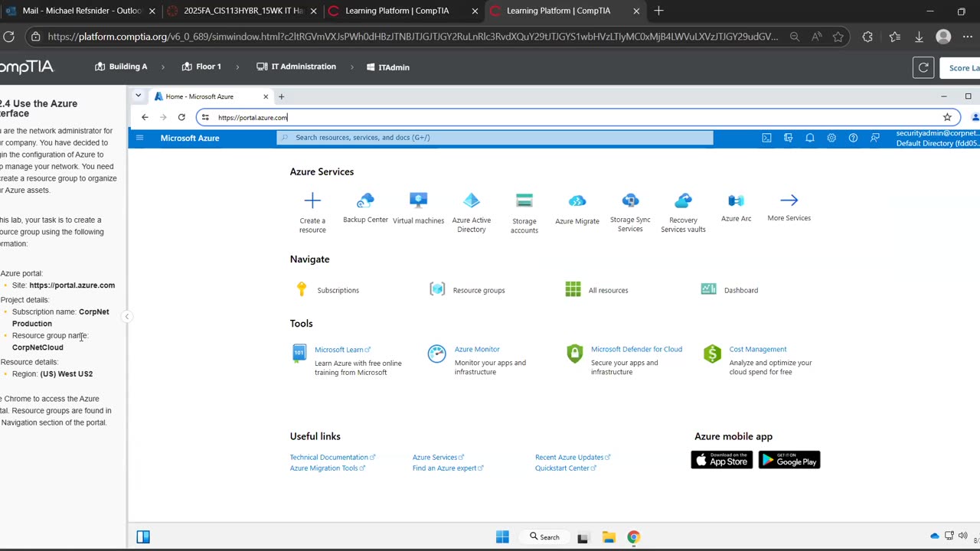Open Storage Sync Services
980x551 pixels.
click(x=630, y=212)
